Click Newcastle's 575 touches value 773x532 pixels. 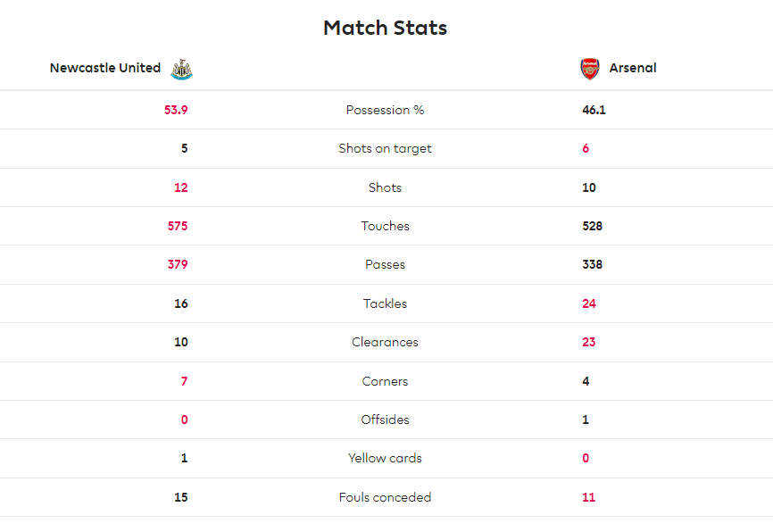[x=178, y=226]
